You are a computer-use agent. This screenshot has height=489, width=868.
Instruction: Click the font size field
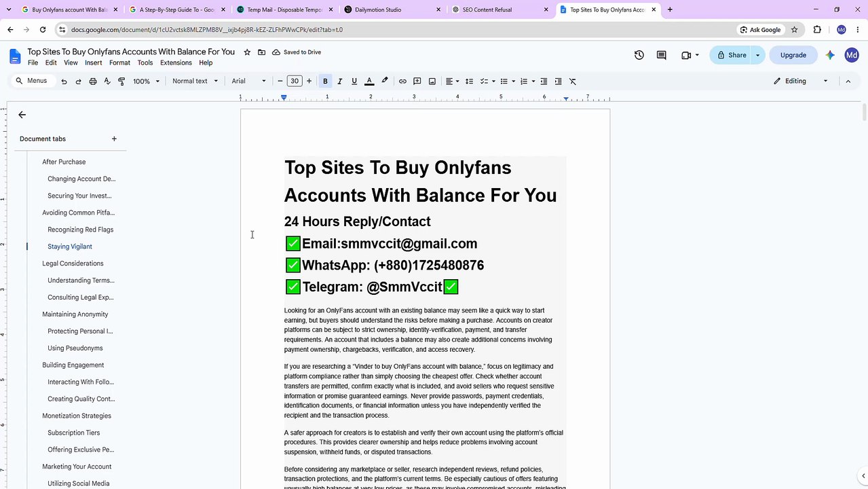[x=295, y=81]
